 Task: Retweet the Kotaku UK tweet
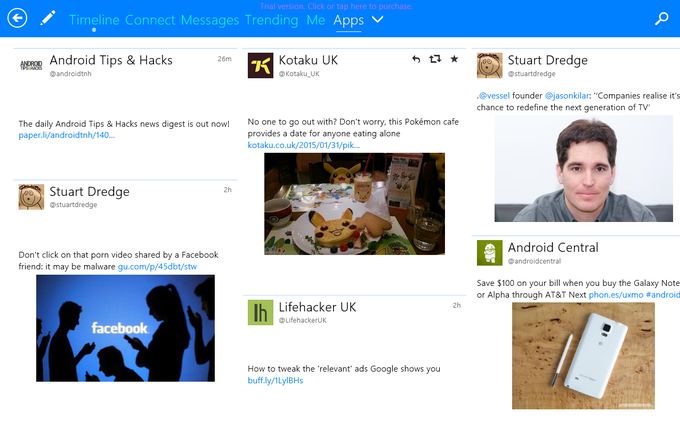[x=435, y=59]
